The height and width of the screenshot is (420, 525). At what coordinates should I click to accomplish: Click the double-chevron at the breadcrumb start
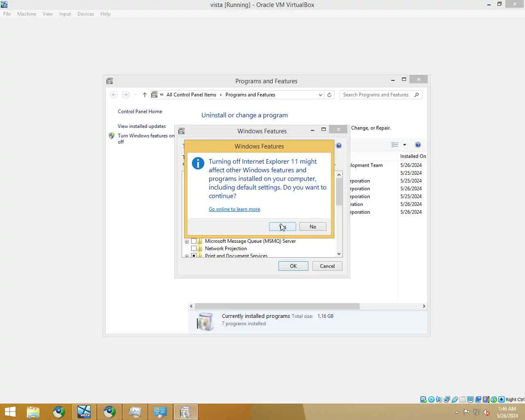(162, 95)
